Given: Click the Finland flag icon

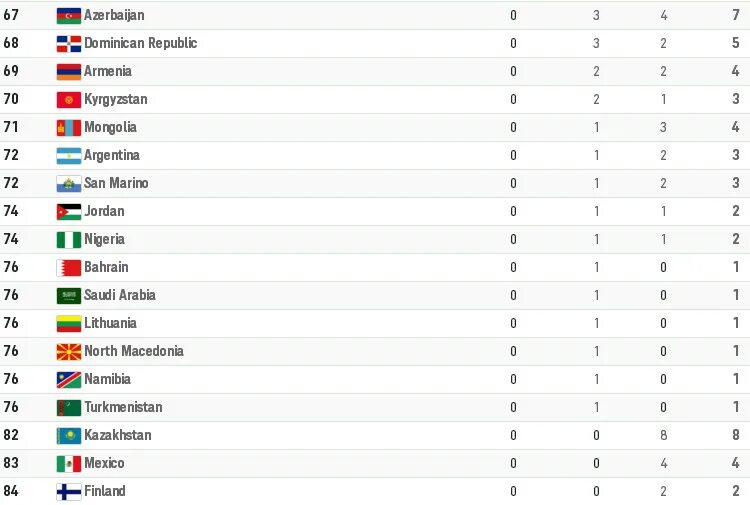Looking at the screenshot, I should click(x=69, y=492).
